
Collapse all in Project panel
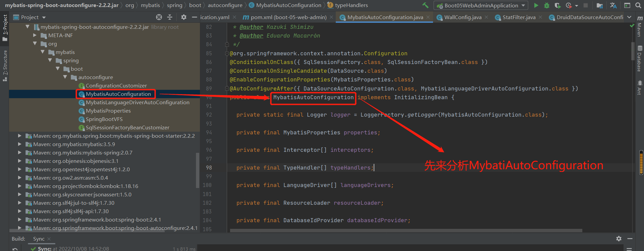(x=170, y=17)
